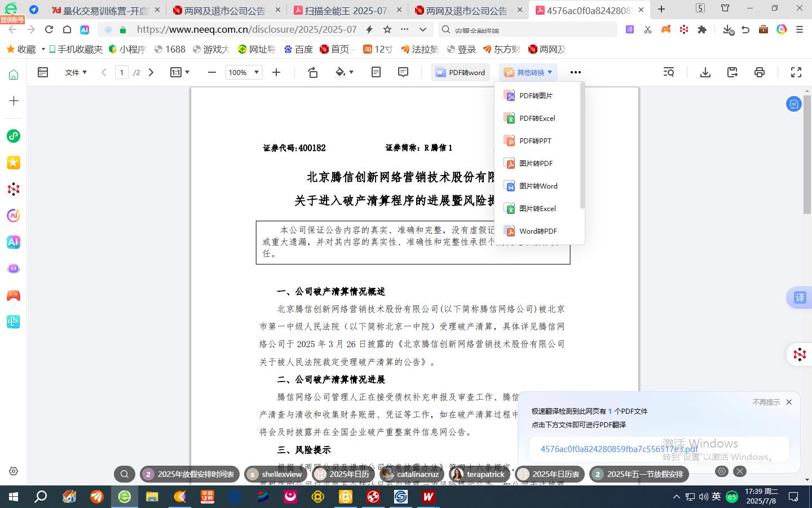Choose 图片转Word from the conversion menu
Image resolution: width=812 pixels, height=508 pixels.
tap(538, 186)
